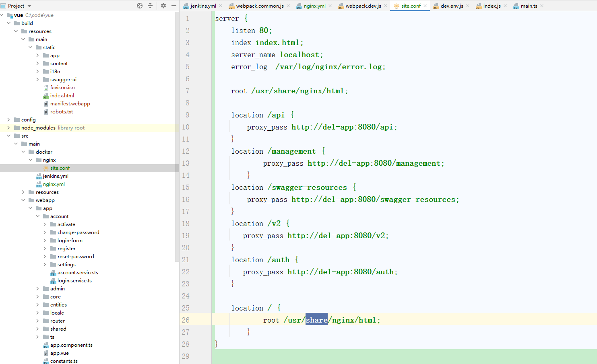Close the site.conf tab
Screen dimensions: 597x364
[x=425, y=6]
